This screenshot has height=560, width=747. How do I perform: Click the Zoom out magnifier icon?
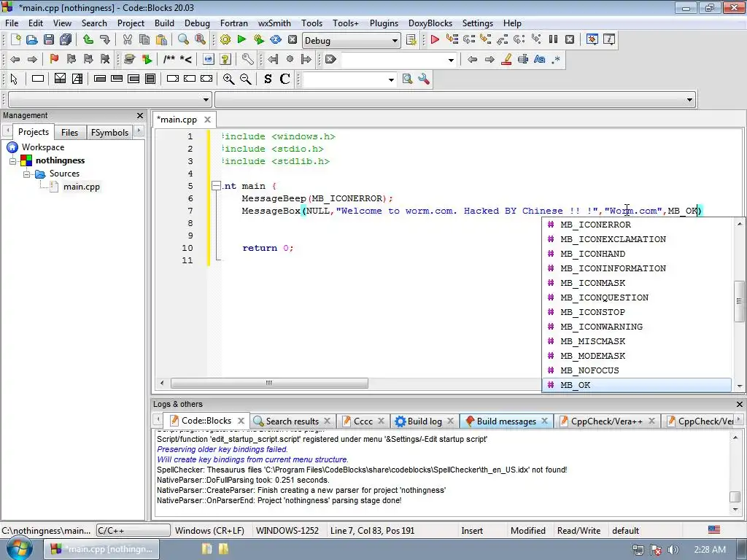pyautogui.click(x=245, y=79)
